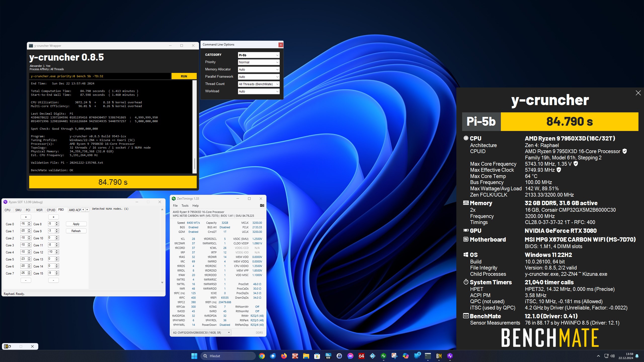644x362 pixels.
Task: Open Google Chrome from taskbar
Action: 262,356
